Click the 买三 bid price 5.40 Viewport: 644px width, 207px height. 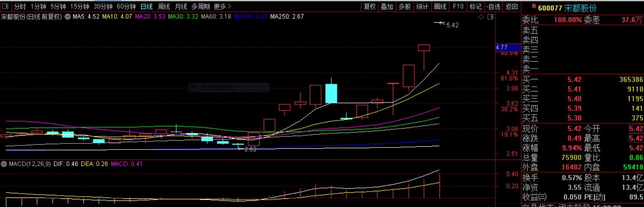tap(574, 99)
